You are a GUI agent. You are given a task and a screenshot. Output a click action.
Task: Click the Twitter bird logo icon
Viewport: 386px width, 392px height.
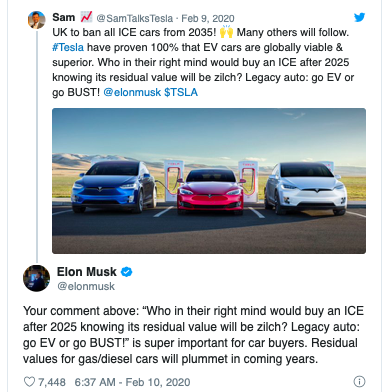[x=359, y=17]
